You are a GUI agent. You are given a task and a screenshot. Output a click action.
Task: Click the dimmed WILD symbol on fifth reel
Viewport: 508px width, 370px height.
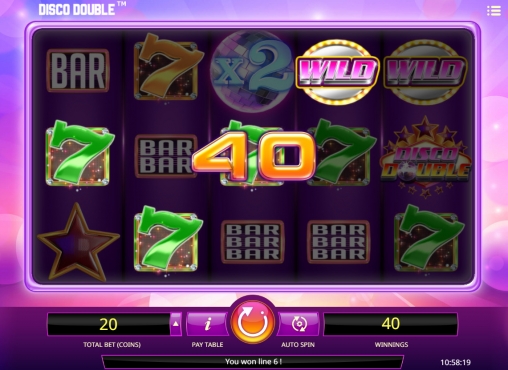coord(425,71)
